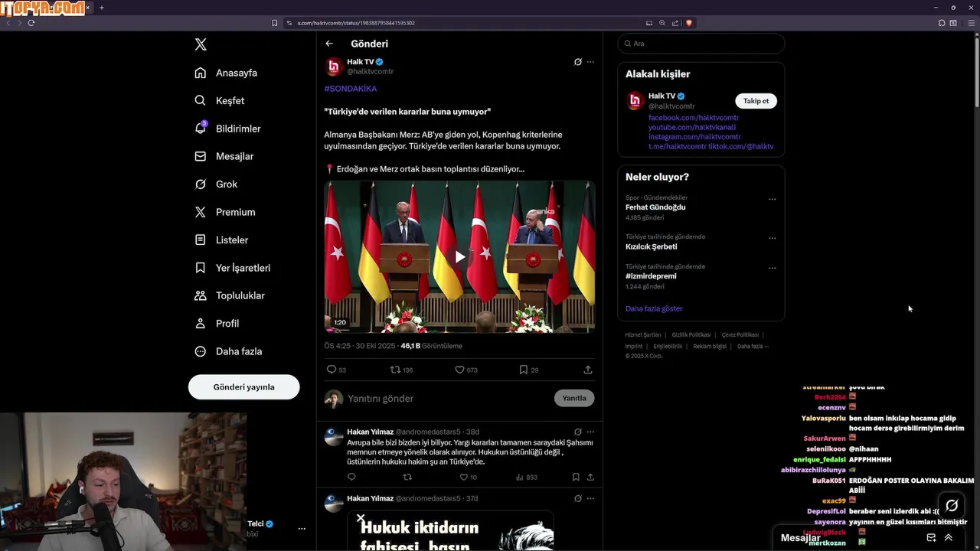This screenshot has width=980, height=551.
Task: Open Bildirimler notifications
Action: (227, 129)
